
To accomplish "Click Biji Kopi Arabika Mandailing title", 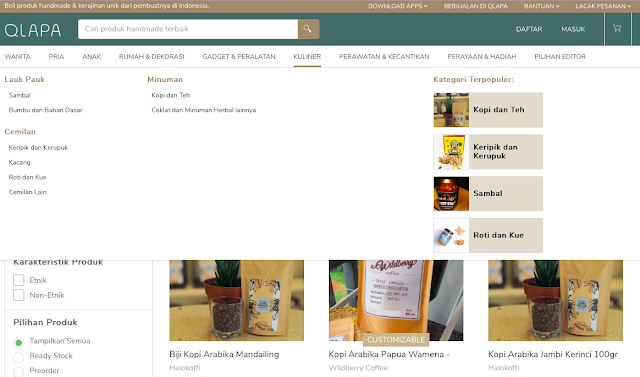I will (224, 354).
